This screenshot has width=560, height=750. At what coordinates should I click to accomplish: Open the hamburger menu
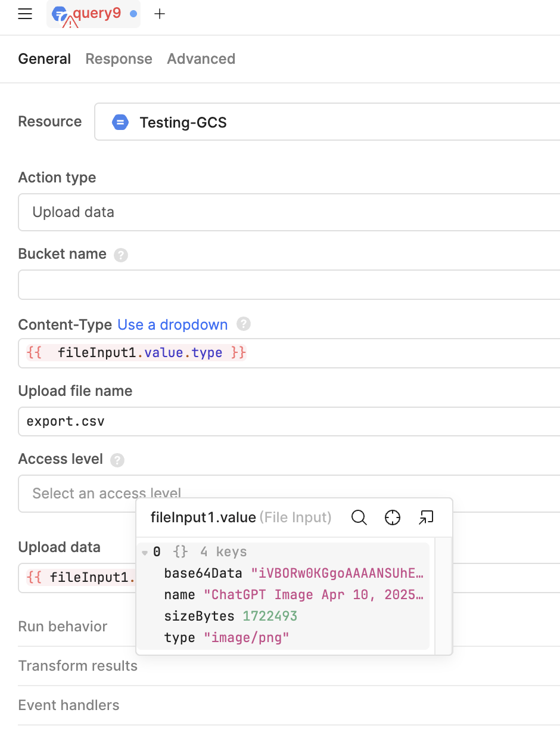(x=25, y=14)
